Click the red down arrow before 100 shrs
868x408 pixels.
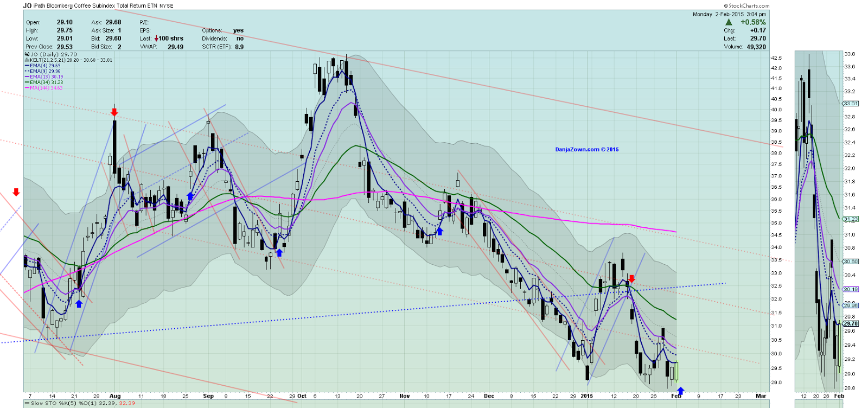click(x=156, y=39)
